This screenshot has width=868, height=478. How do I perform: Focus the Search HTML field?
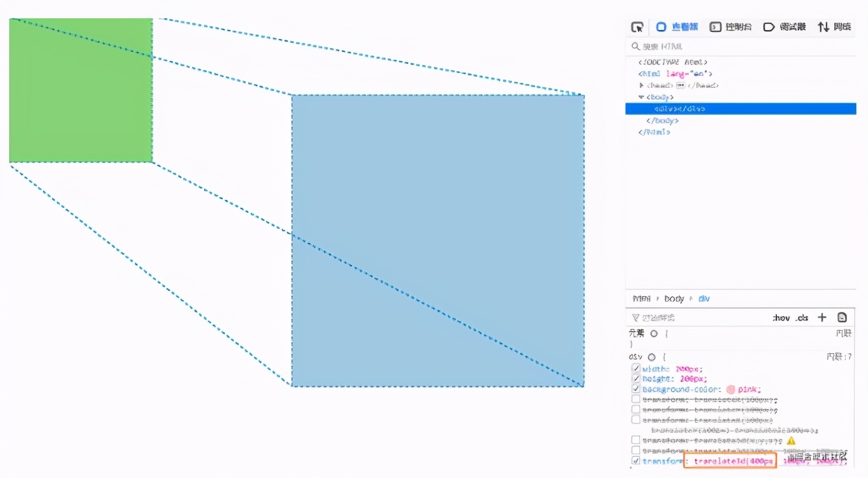(x=741, y=47)
